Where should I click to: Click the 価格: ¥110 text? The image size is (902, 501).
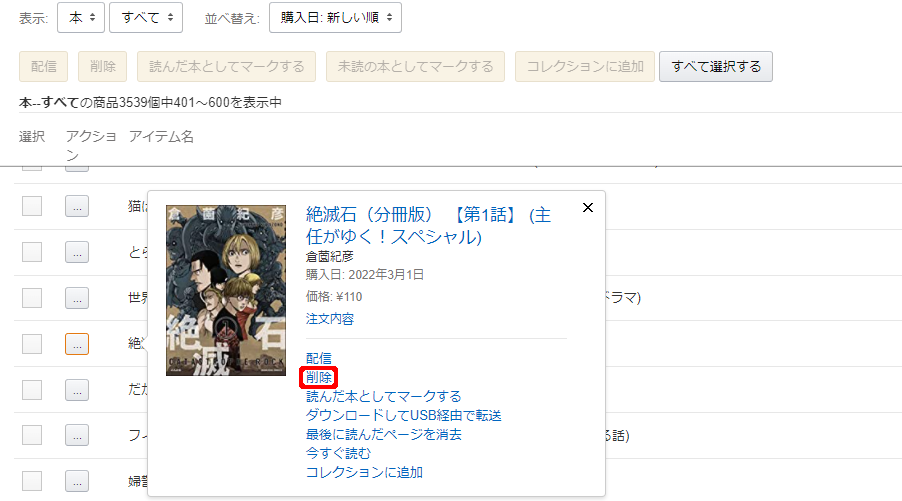[x=334, y=297]
